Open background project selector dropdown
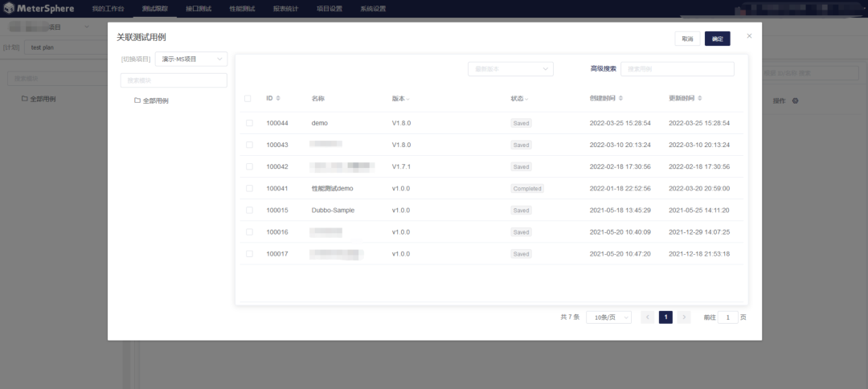Screen dimensions: 868x389 86,27
